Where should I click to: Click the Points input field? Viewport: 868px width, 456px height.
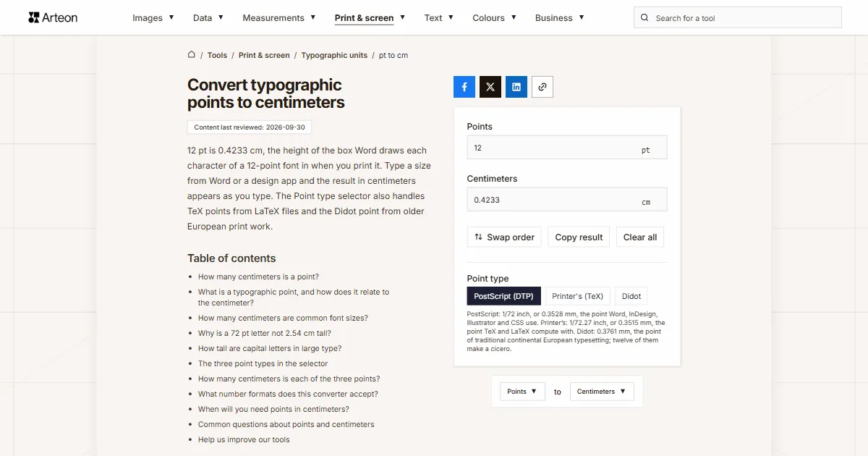click(x=567, y=148)
